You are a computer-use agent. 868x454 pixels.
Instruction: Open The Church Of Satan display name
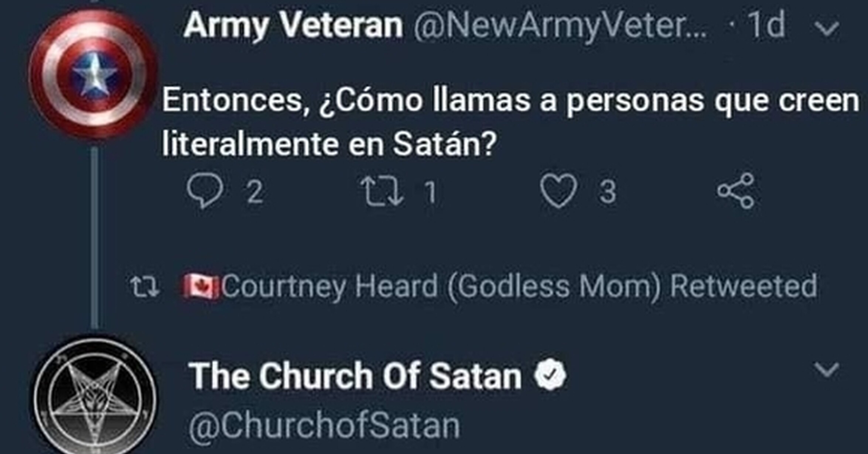click(x=355, y=376)
